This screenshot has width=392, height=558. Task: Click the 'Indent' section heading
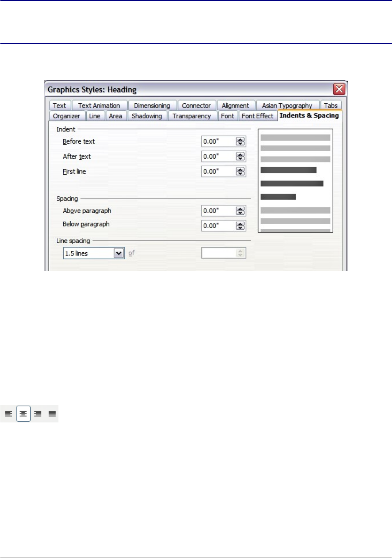66,129
